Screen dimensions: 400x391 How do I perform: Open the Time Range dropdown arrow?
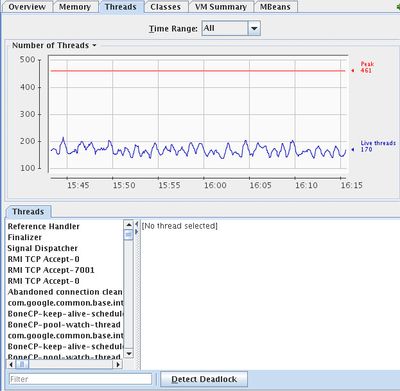(254, 28)
